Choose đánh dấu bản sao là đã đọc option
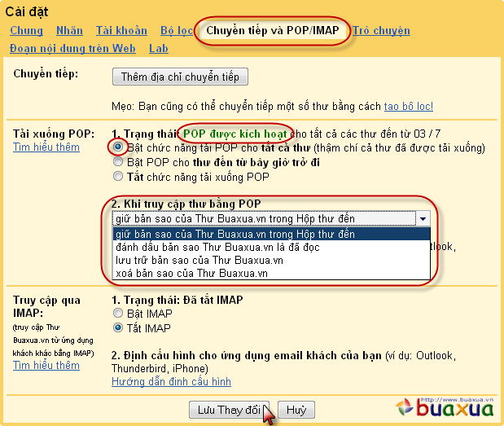The height and width of the screenshot is (426, 504). [x=271, y=247]
